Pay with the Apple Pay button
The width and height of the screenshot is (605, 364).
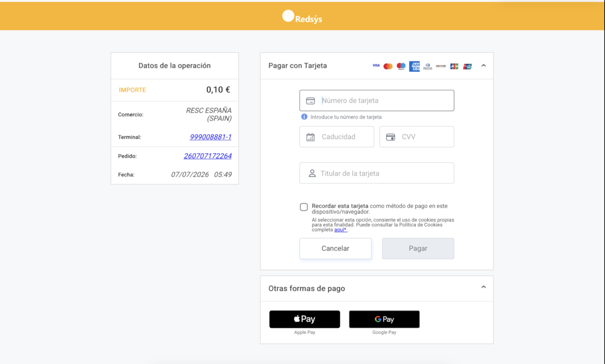305,319
